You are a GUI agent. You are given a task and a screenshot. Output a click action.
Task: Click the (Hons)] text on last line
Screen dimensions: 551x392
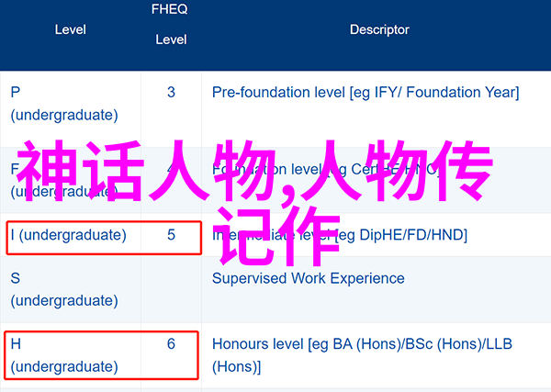coord(237,367)
